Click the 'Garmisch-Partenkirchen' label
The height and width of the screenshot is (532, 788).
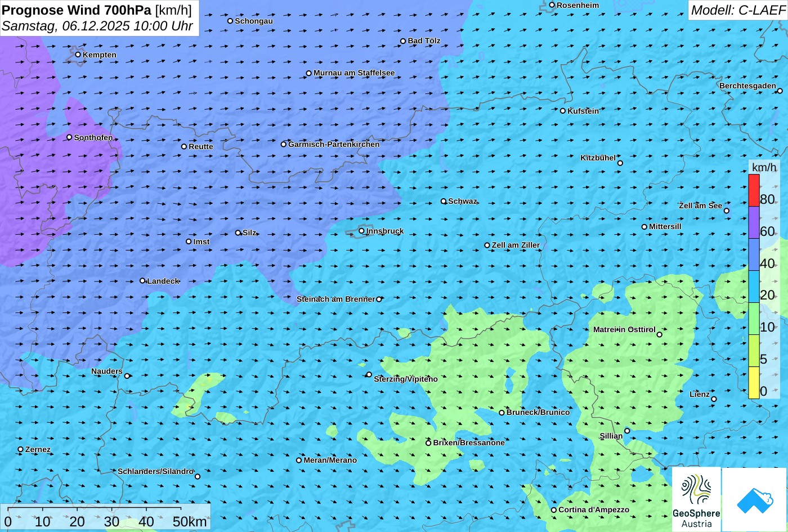[x=334, y=144]
